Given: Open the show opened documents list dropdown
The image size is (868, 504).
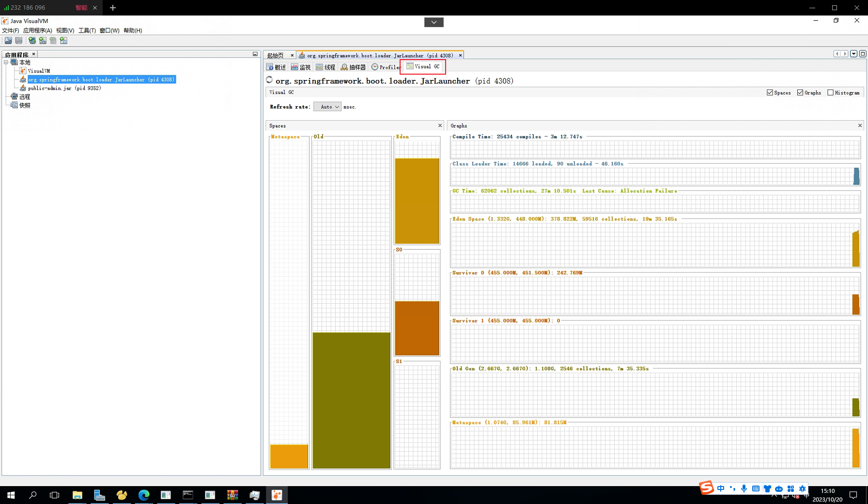Looking at the screenshot, I should pyautogui.click(x=853, y=54).
